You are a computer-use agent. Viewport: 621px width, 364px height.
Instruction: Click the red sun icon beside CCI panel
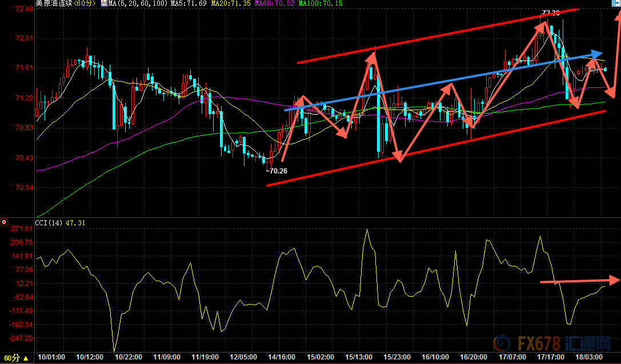(4, 222)
